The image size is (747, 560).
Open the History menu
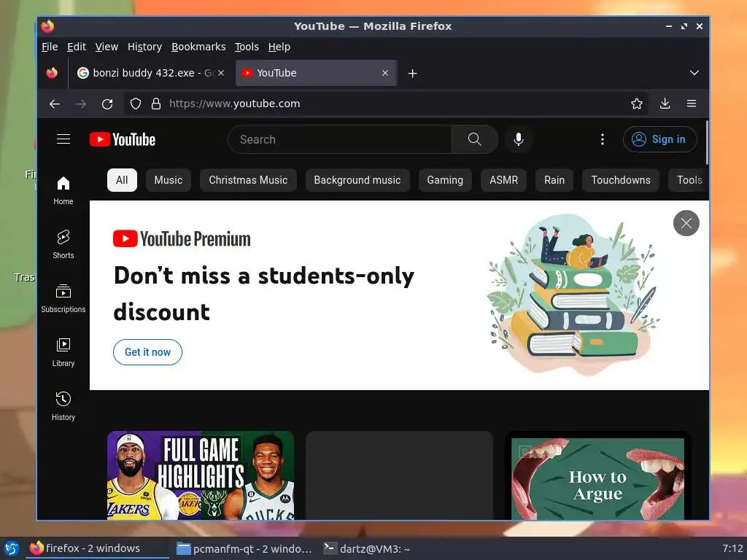(145, 47)
